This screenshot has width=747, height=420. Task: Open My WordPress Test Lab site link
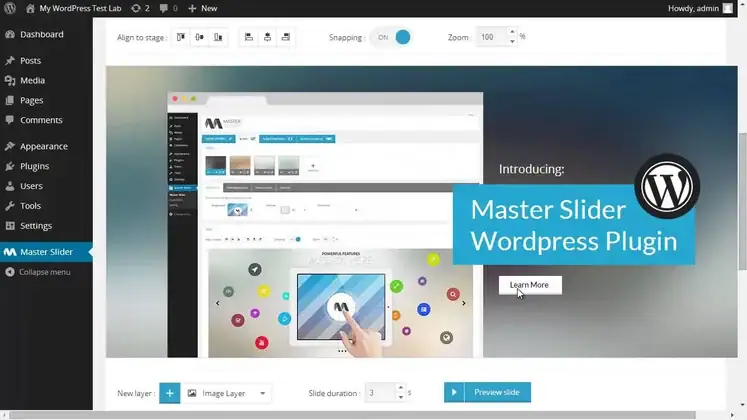coord(73,8)
